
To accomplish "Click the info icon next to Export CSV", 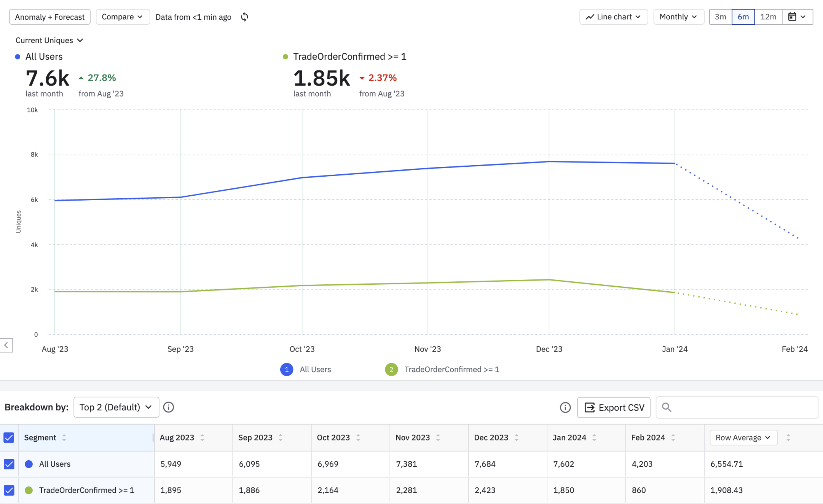I will pos(565,408).
